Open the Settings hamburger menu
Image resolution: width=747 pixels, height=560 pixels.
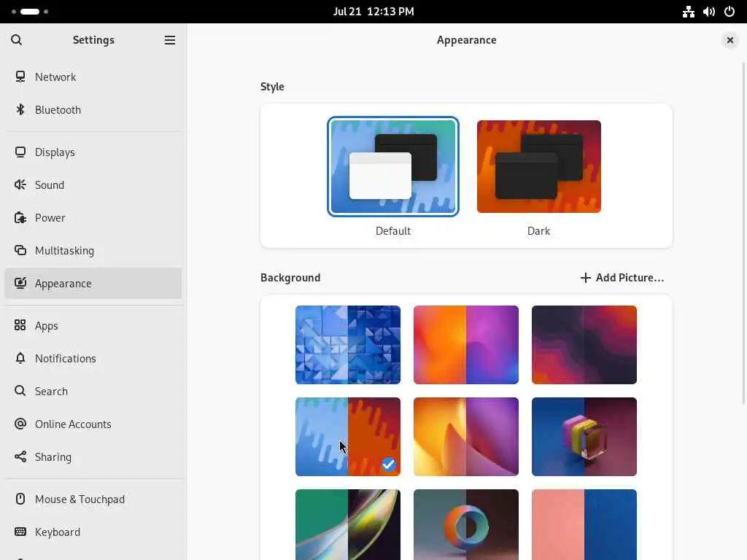169,40
